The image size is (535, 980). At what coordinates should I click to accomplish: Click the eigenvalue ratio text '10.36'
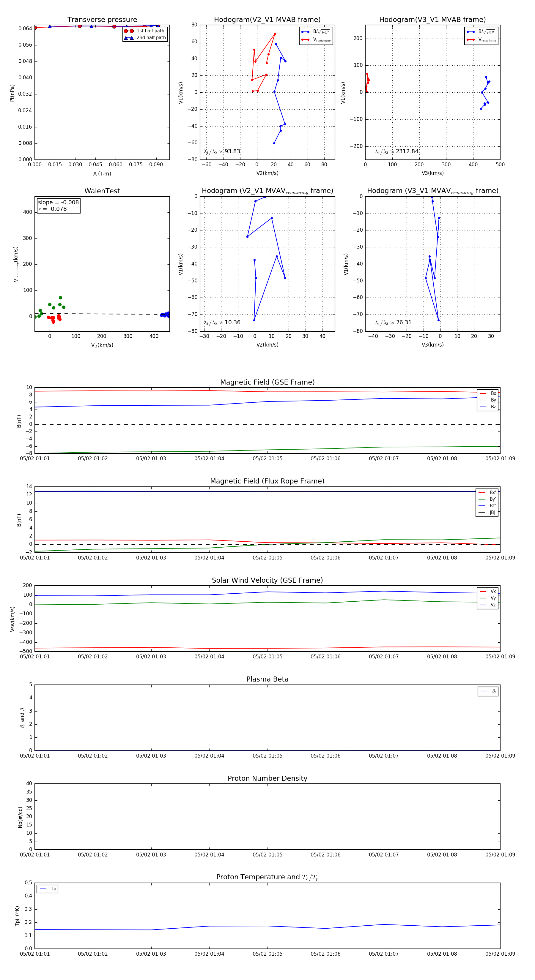(232, 323)
